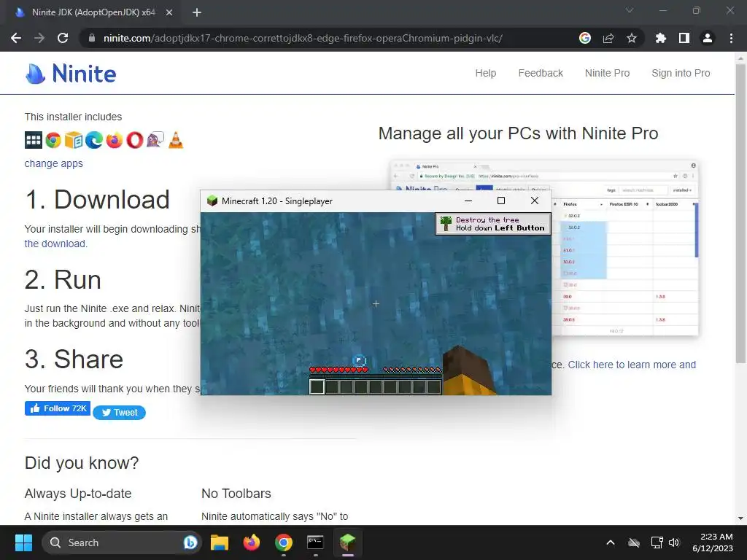Reload the Ninite page
Viewport: 747px width, 560px height.
[x=63, y=38]
